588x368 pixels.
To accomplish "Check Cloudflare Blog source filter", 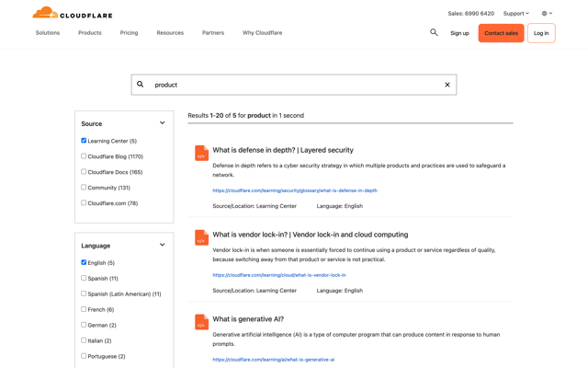I will [84, 155].
